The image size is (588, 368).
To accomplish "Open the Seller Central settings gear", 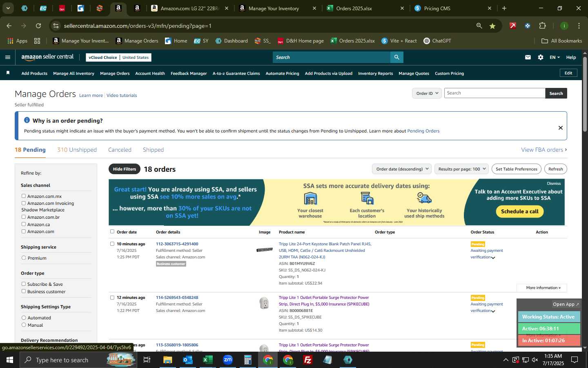I will click(x=541, y=57).
